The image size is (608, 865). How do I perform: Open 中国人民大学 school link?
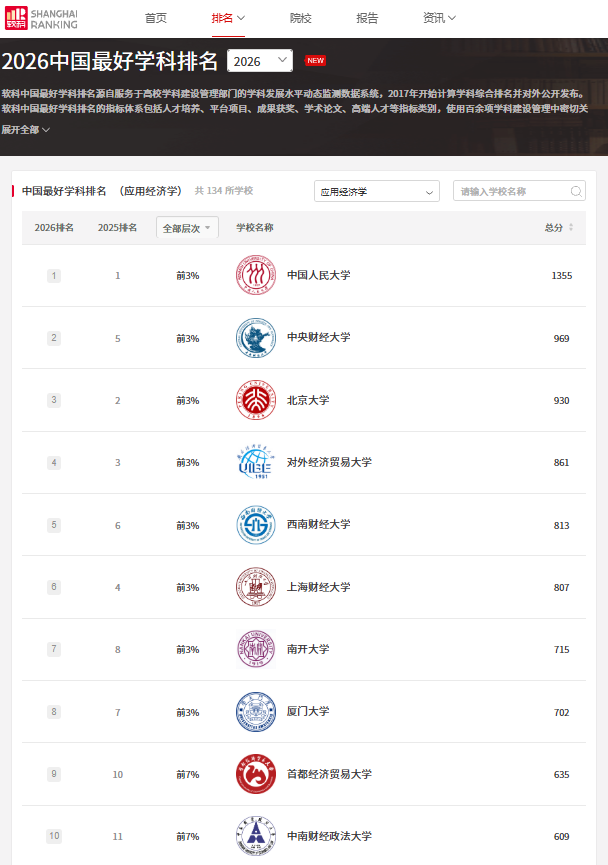coord(318,275)
